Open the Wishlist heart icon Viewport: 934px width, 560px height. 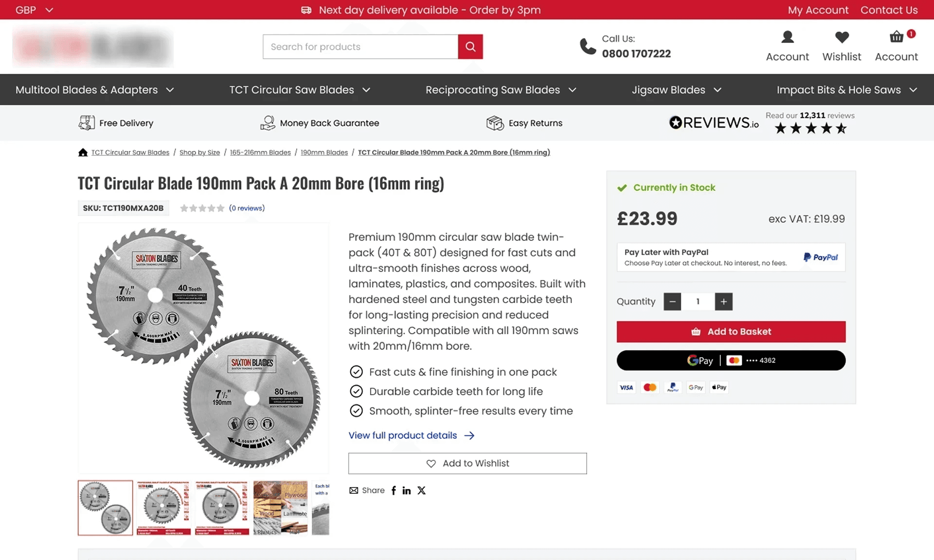coord(842,37)
